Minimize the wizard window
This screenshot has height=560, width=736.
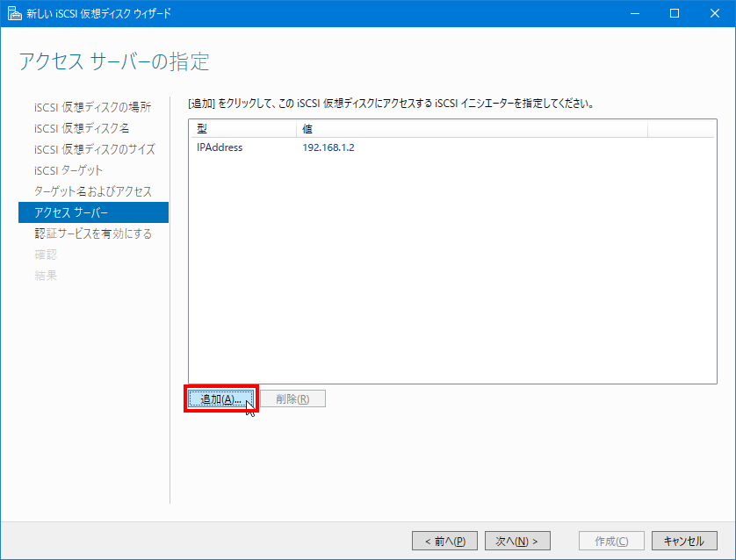pyautogui.click(x=633, y=12)
